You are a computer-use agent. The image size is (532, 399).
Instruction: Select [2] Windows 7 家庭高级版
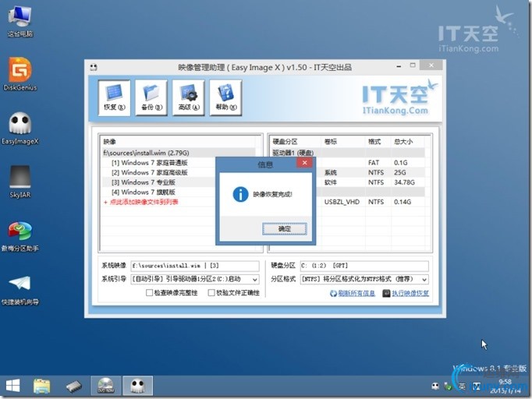click(x=149, y=172)
